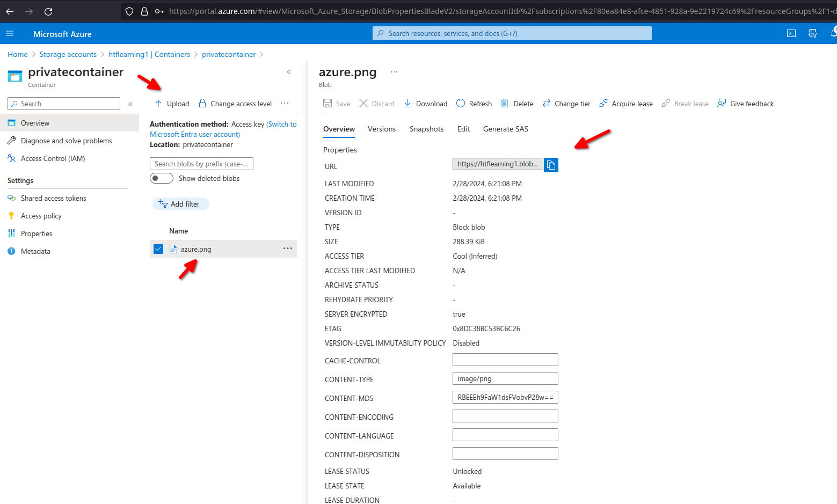The width and height of the screenshot is (837, 504).
Task: Click the Download blob icon
Action: coord(407,104)
